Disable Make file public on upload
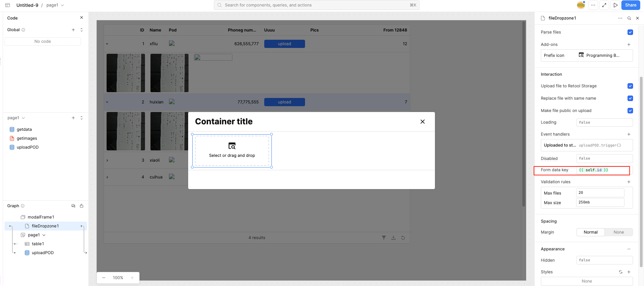Screen dimensions: 644x286 tap(630, 111)
